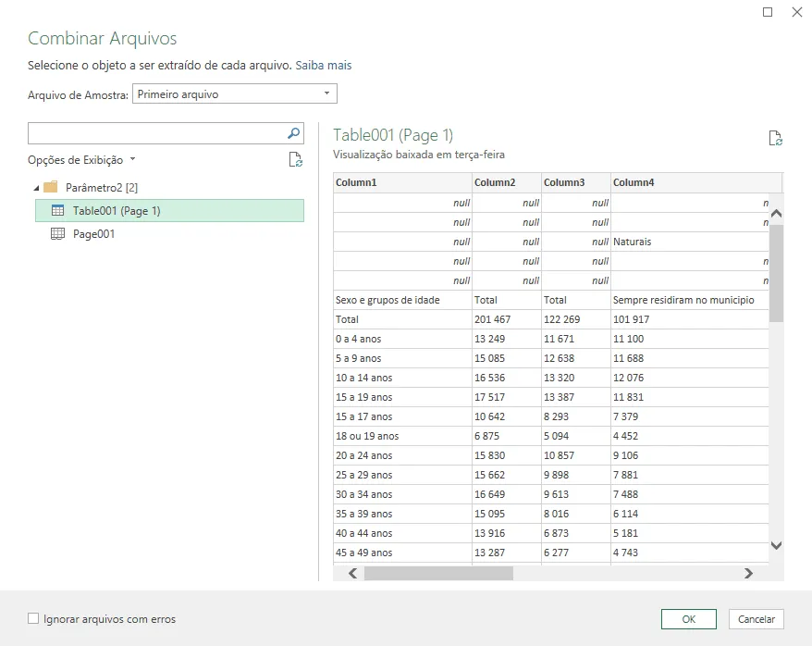Refresh the Table001 preview with top-right refresh icon
The width and height of the screenshot is (812, 646).
click(775, 138)
